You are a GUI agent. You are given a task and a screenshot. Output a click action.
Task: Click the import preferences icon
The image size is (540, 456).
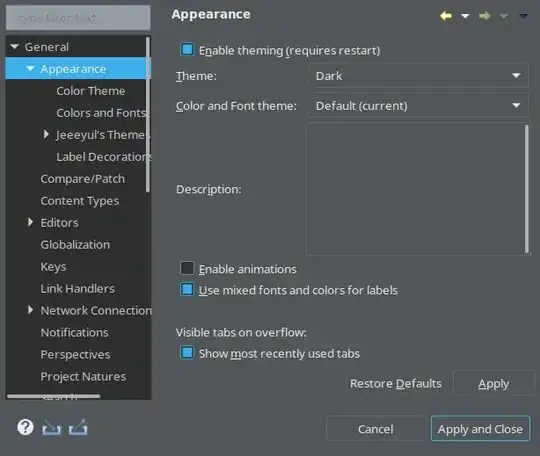51,428
